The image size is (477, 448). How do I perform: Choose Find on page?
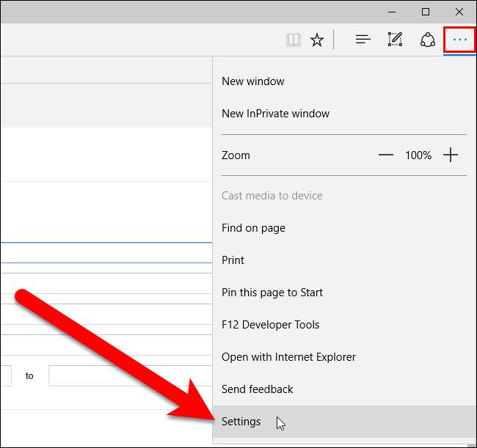253,228
